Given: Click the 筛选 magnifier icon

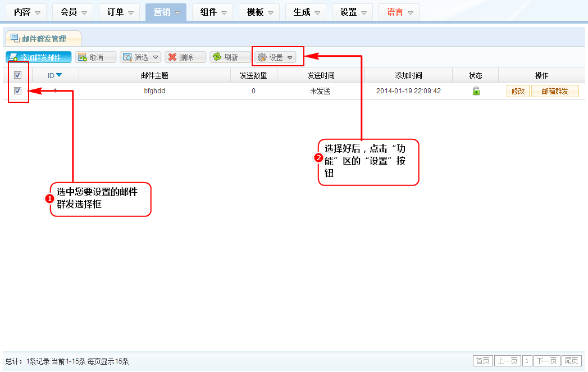Looking at the screenshot, I should [127, 57].
